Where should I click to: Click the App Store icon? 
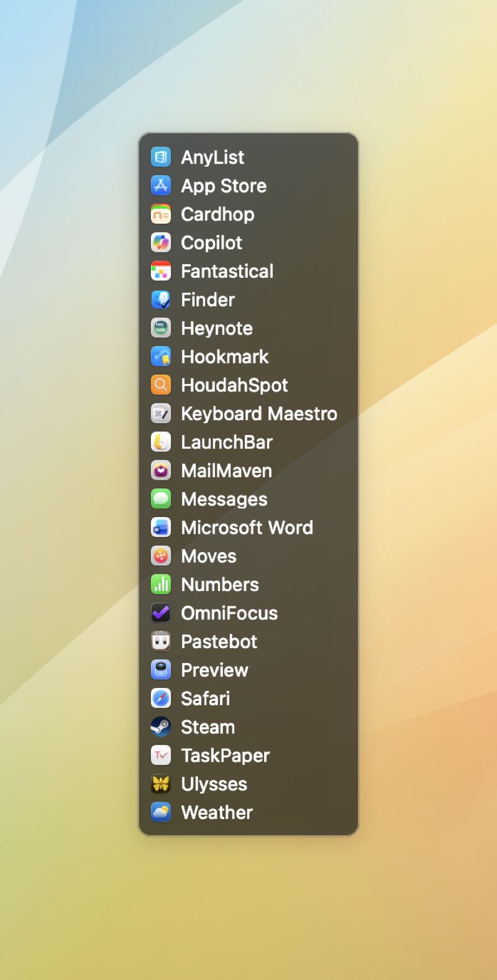pyautogui.click(x=161, y=186)
